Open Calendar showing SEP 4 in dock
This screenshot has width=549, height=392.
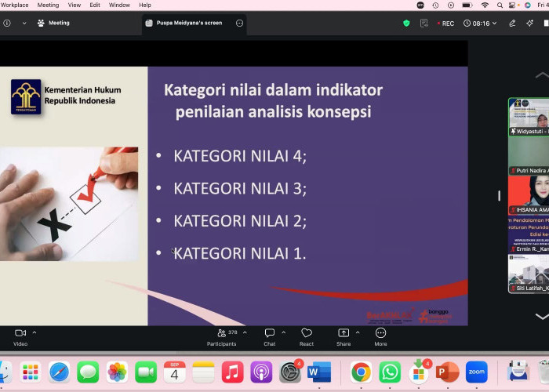[174, 372]
